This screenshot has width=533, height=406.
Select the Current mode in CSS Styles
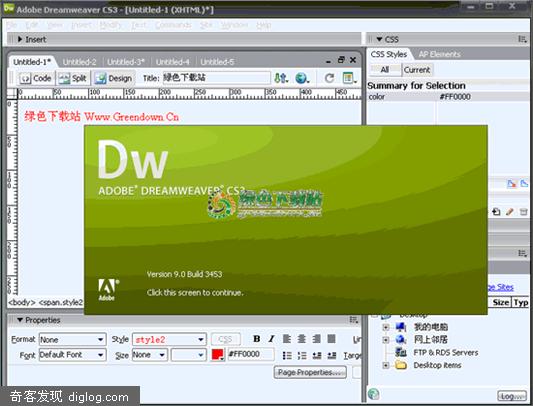pos(417,70)
